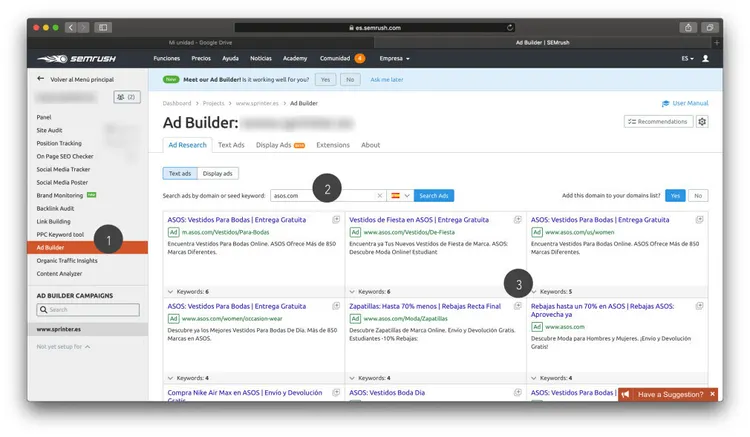Add the ad with occasion-wear URL
The height and width of the screenshot is (437, 750).
click(x=336, y=306)
